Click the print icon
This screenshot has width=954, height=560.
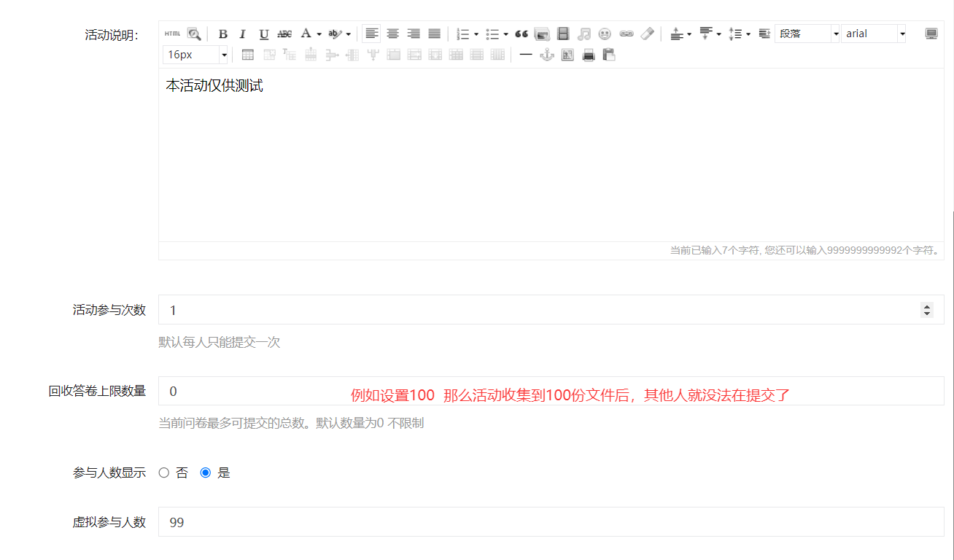point(589,55)
